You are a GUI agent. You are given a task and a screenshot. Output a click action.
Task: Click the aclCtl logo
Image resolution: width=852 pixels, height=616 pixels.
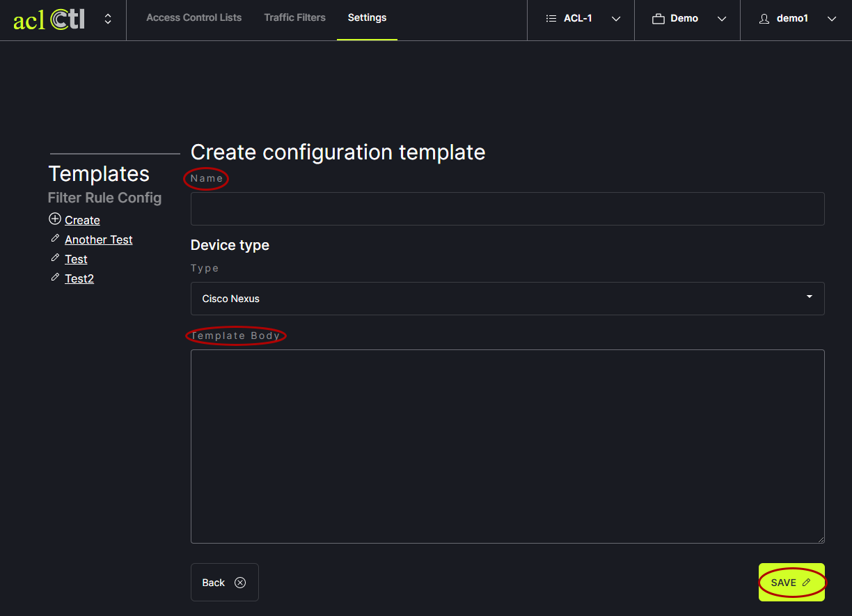tap(49, 19)
